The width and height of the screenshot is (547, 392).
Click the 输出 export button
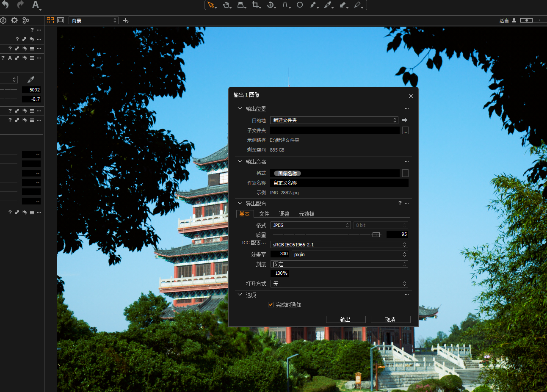[345, 320]
